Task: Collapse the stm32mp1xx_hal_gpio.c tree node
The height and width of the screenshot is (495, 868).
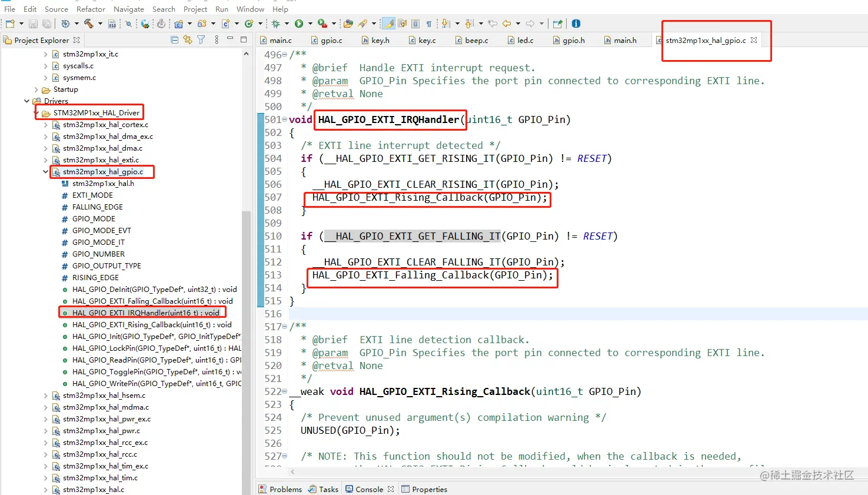Action: click(x=46, y=172)
